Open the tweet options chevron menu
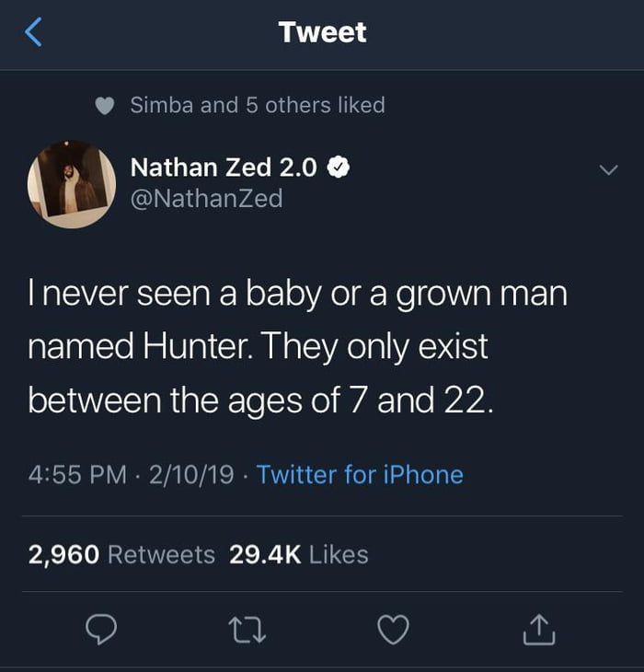644x672 pixels. (x=607, y=170)
